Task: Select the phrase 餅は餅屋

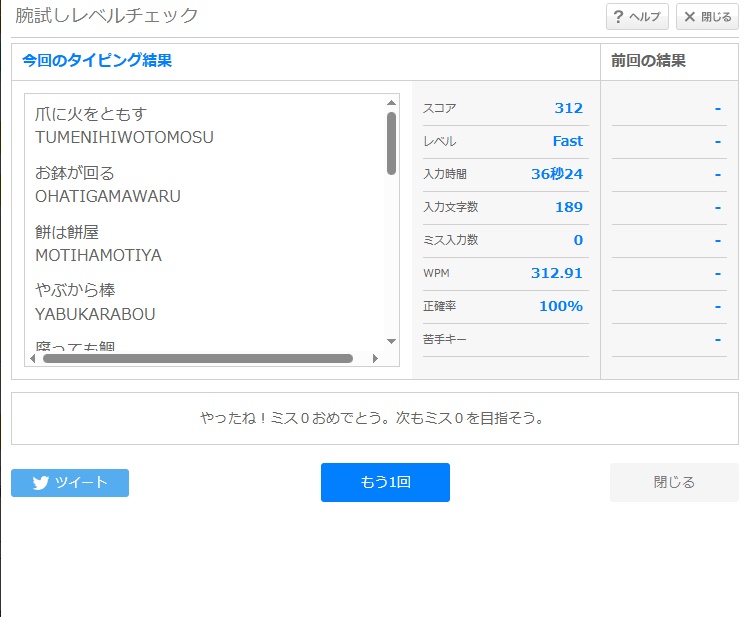Action: click(x=67, y=232)
